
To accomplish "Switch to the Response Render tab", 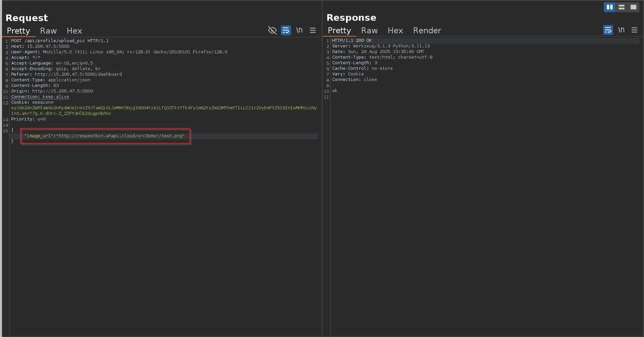I will tap(427, 31).
